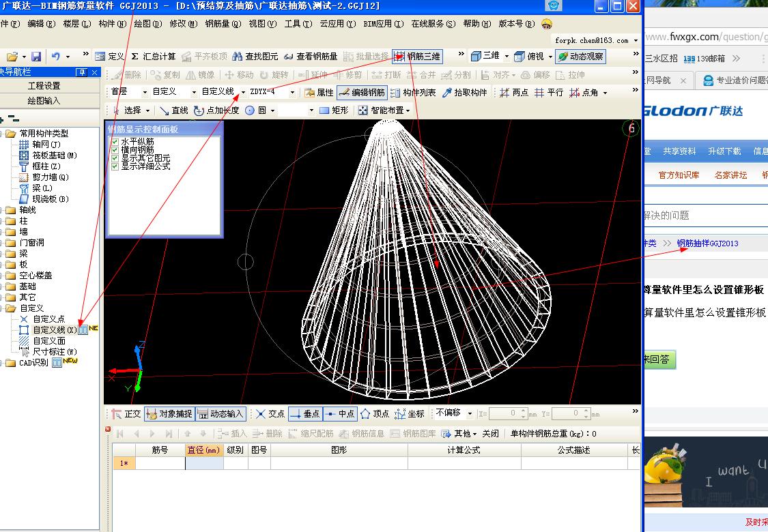Screen dimensions: 768x532
Task: Choose 矩形 rectangle drawing tool
Action: coord(334,110)
